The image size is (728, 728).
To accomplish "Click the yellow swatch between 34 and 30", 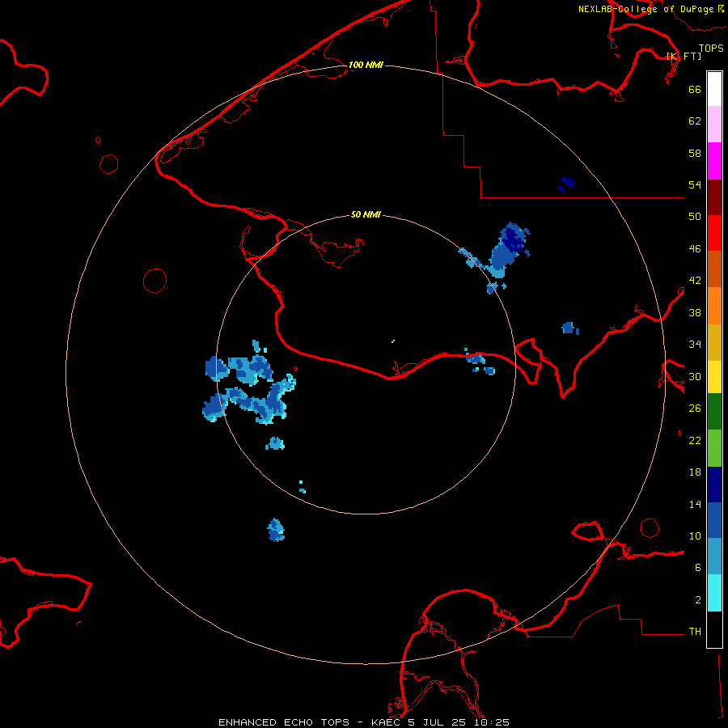I will (x=714, y=377).
